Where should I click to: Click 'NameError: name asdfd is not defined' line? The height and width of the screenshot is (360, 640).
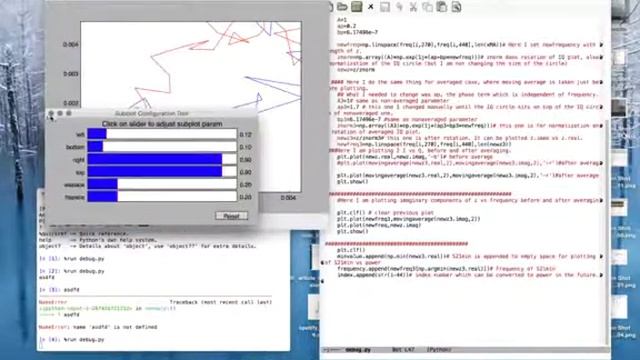pos(98,327)
